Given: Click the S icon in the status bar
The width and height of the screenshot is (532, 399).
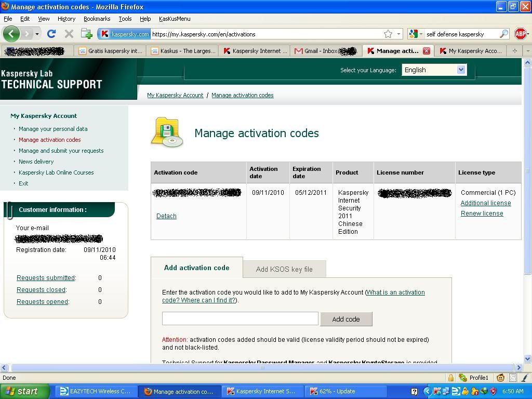Looking at the screenshot, I should pyautogui.click(x=513, y=378).
